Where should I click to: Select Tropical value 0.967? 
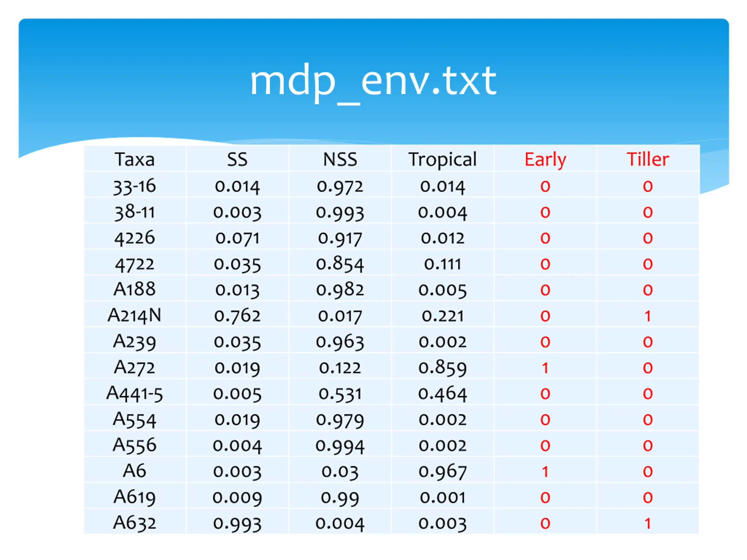point(443,473)
